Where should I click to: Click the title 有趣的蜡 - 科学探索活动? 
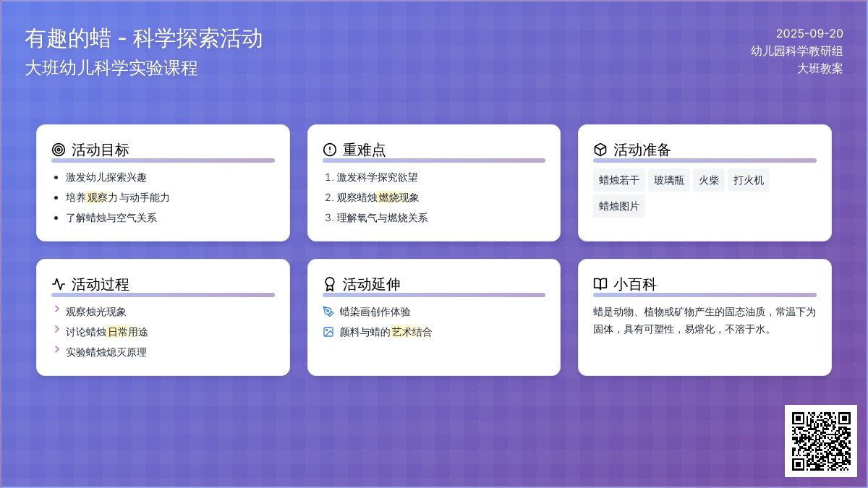(x=143, y=38)
